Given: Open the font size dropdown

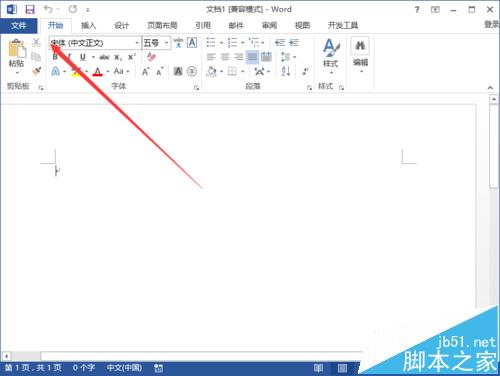Looking at the screenshot, I should coord(166,43).
